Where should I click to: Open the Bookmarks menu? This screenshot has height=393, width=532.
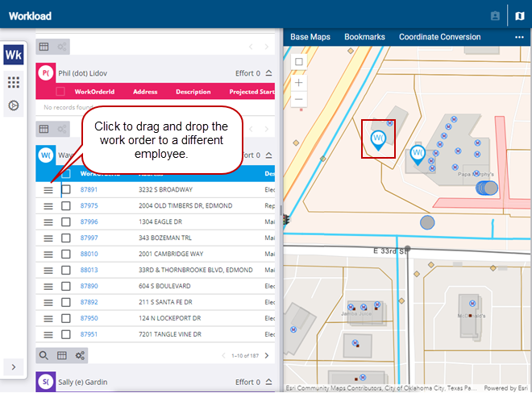point(364,37)
